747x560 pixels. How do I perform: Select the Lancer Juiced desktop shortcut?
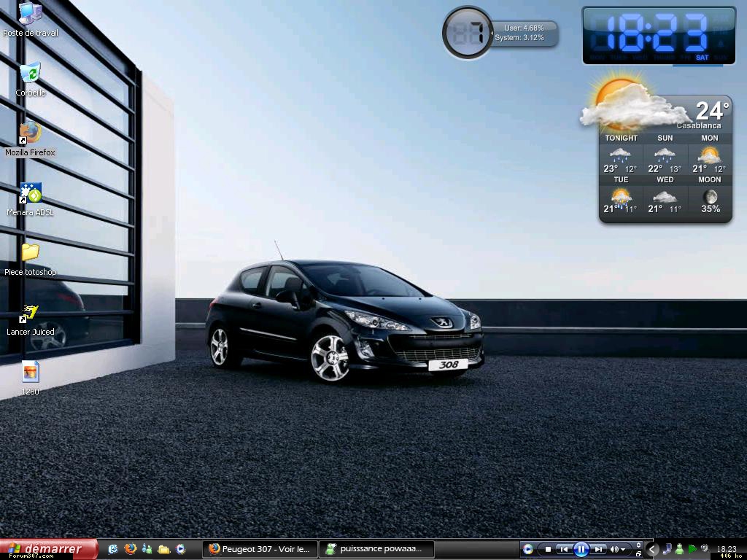31,313
